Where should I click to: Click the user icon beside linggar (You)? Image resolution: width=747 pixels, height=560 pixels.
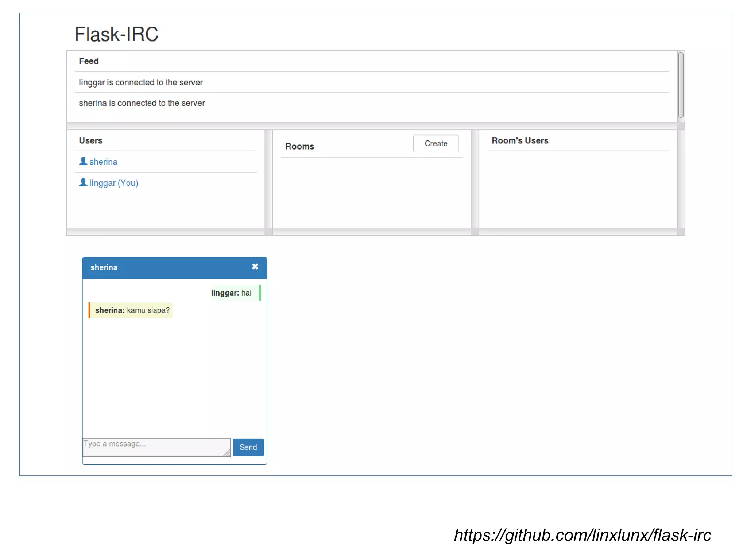click(83, 182)
